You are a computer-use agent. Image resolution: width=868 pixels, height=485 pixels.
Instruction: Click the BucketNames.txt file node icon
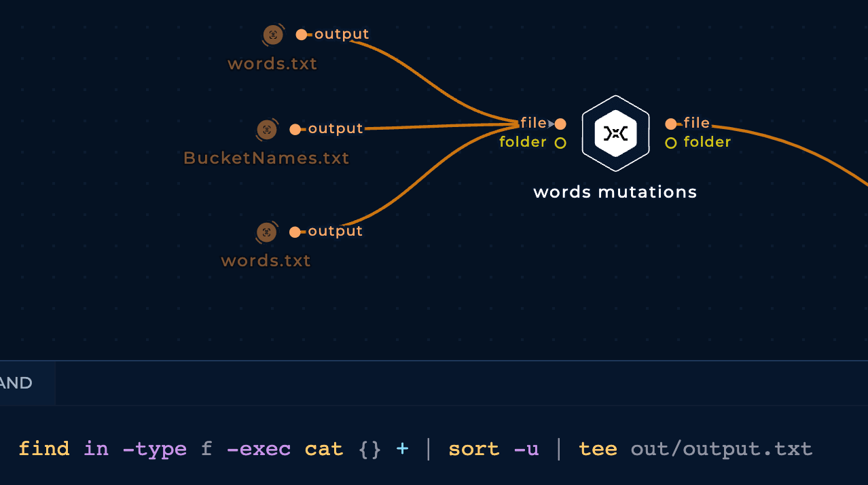click(x=267, y=129)
